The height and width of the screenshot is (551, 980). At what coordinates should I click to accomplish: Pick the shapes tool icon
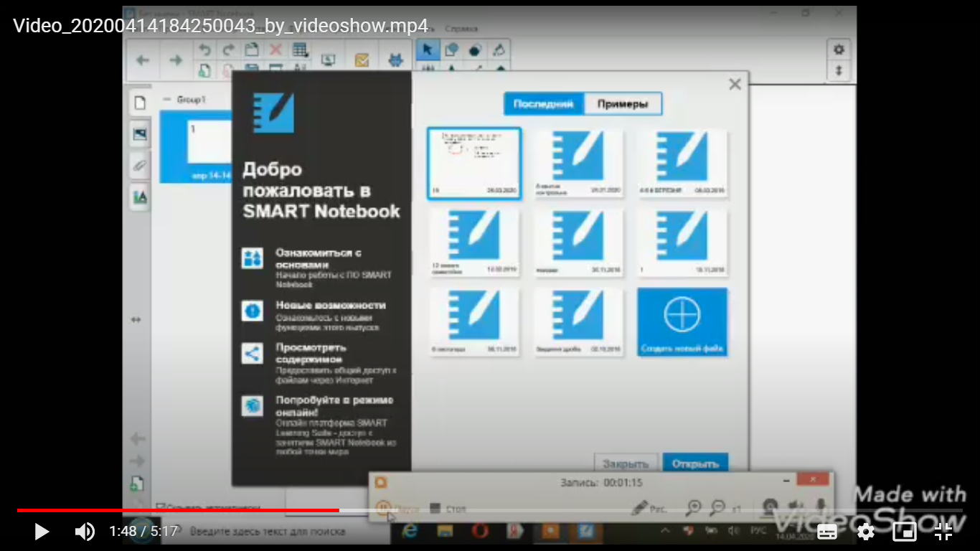[x=451, y=50]
